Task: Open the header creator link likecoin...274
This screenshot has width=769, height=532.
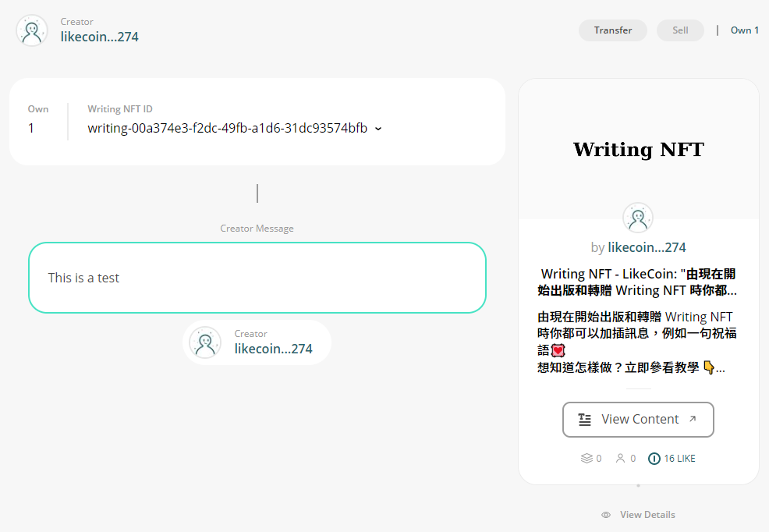Action: [100, 37]
